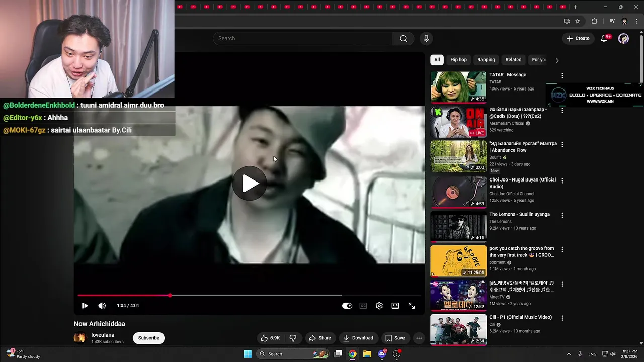Open options for Mesmerism Official live video

tap(562, 110)
